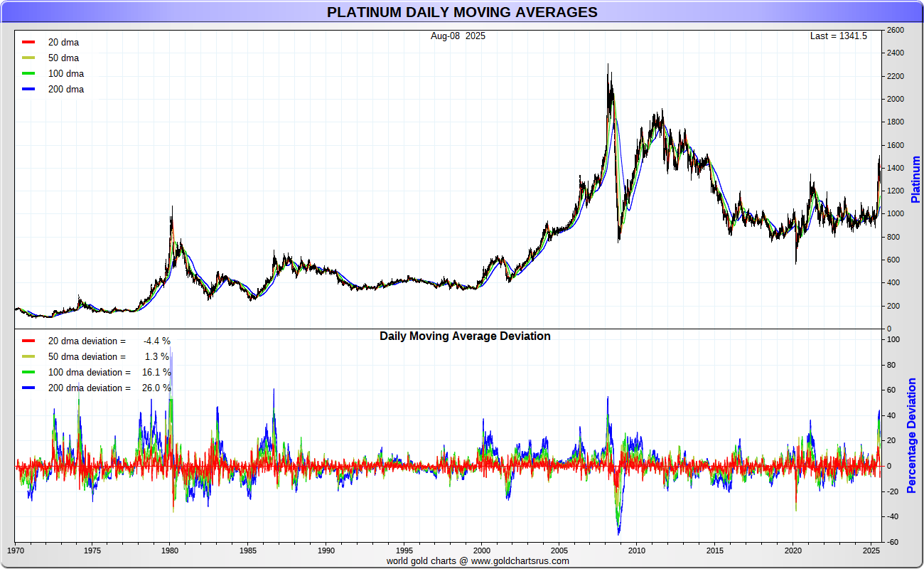
Task: Select the '200 dma' legend label
Action: click(66, 89)
